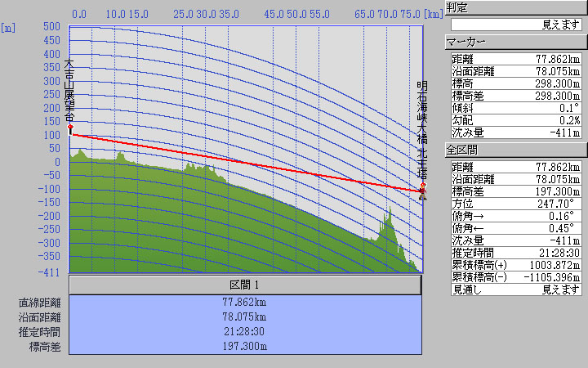Click the 21:28:30 value in the 区間 1 table
This screenshot has height=368, width=588.
244,331
